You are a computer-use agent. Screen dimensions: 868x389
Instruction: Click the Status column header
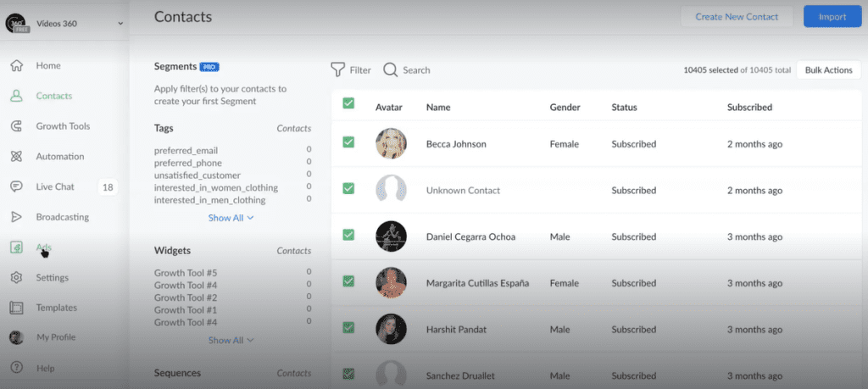point(625,108)
